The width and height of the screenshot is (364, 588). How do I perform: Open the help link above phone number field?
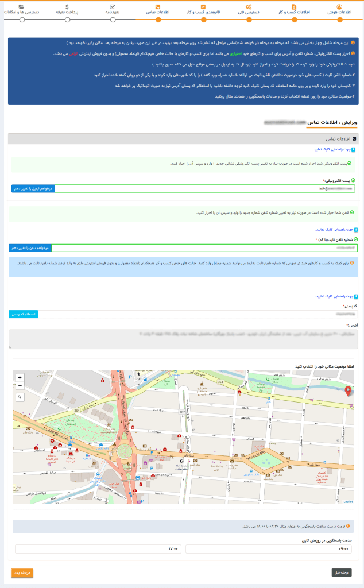point(334,230)
